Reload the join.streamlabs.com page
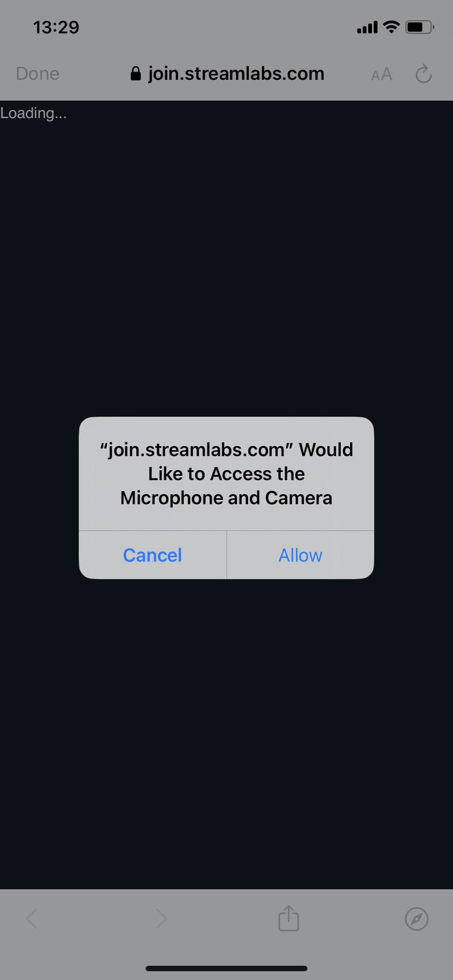The width and height of the screenshot is (453, 980). point(423,74)
